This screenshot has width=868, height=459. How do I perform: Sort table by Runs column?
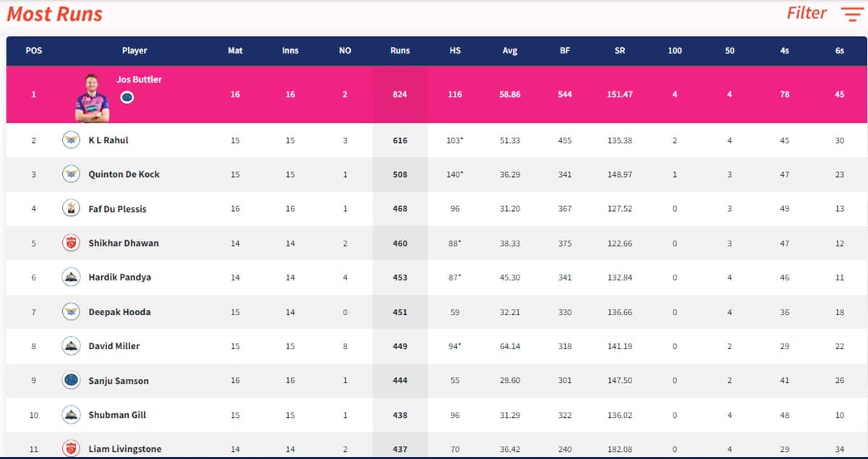(400, 51)
